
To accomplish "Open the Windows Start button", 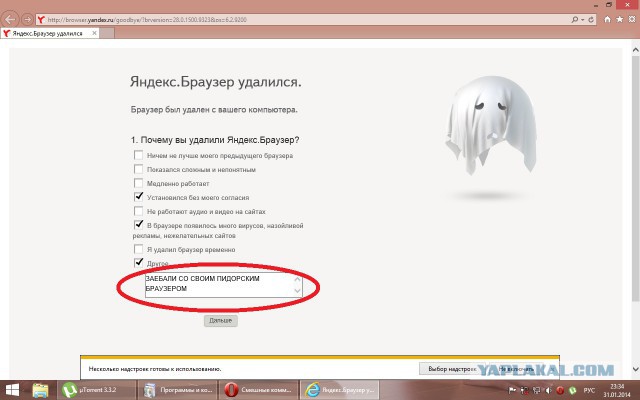I will [x=12, y=390].
